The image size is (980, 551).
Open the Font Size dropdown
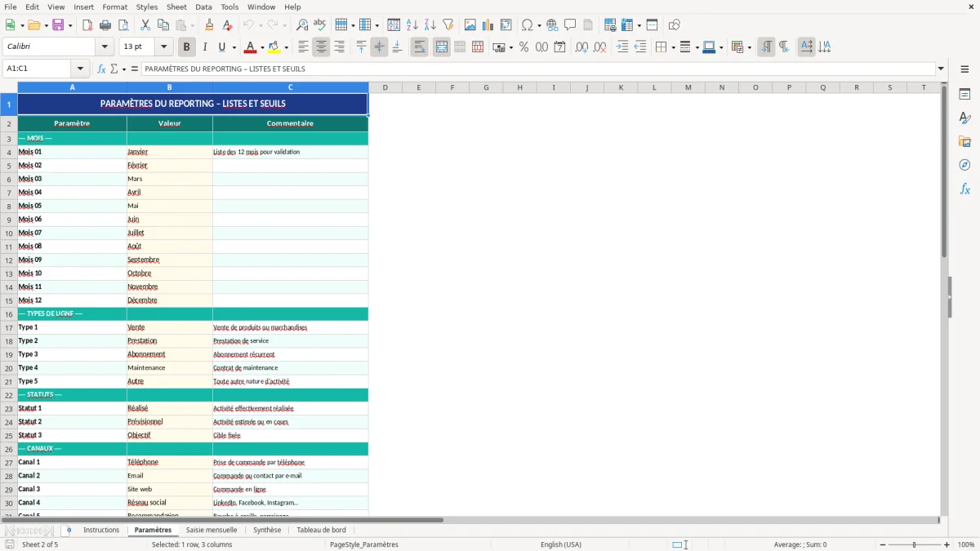coord(164,47)
